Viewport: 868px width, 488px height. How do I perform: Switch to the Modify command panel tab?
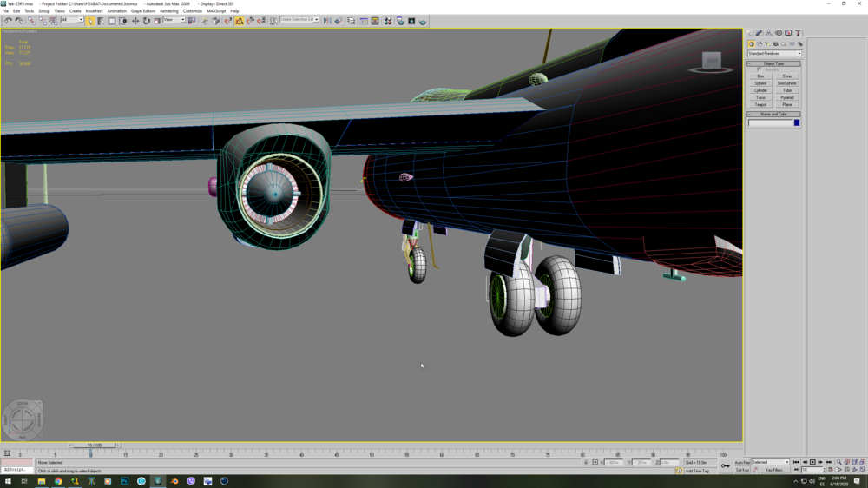click(759, 33)
